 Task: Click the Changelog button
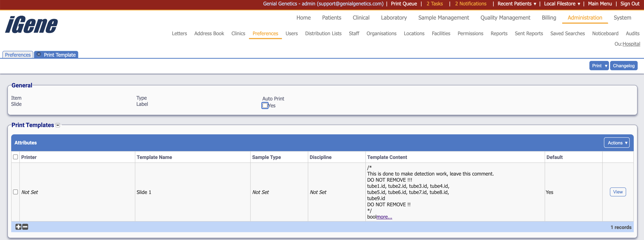(624, 66)
